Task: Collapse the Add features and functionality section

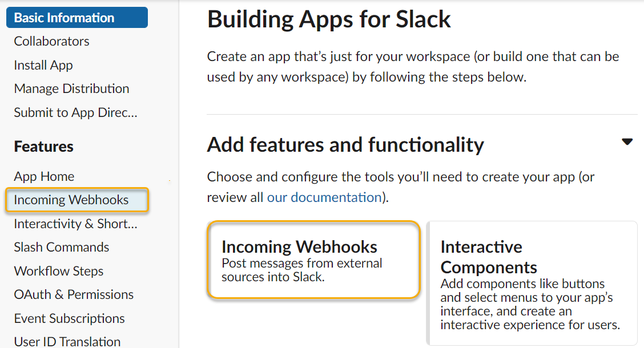Action: (x=627, y=141)
